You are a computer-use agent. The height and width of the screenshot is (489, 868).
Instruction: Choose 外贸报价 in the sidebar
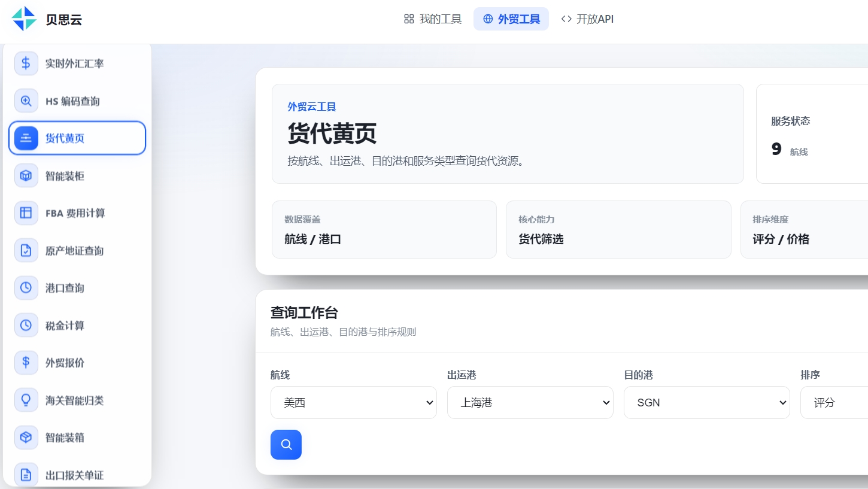77,363
